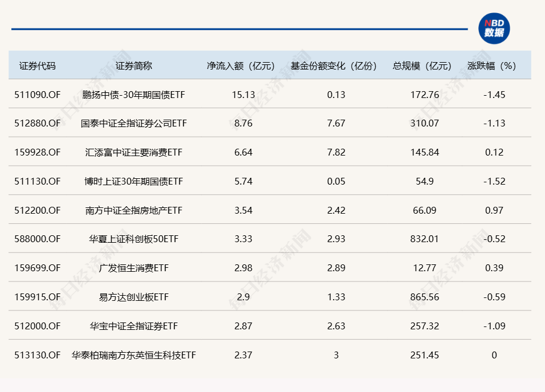Select the 总规模（亿元） column header
545x392 pixels.
(x=422, y=66)
